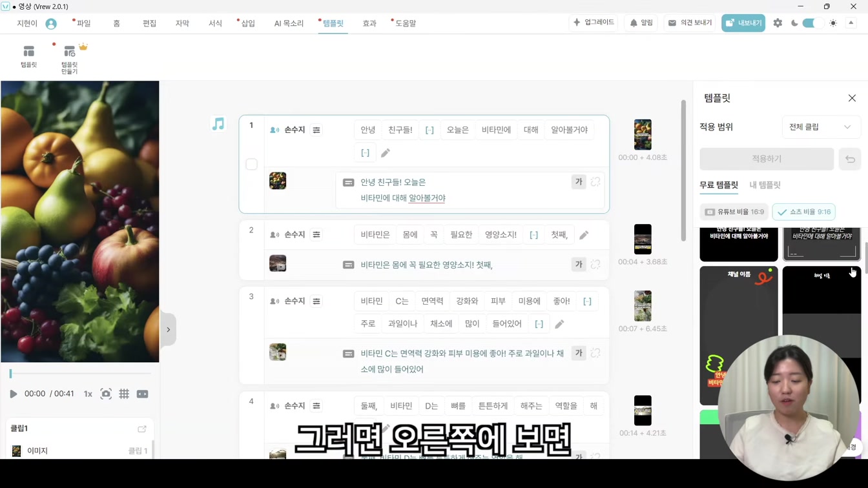
Task: Click the 가 format button for clip 1
Action: coord(579,182)
